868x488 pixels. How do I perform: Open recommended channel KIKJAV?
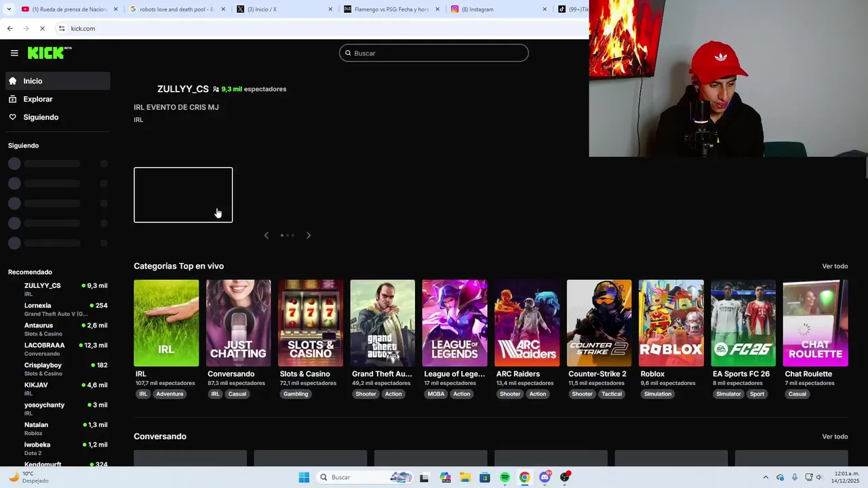tap(58, 389)
